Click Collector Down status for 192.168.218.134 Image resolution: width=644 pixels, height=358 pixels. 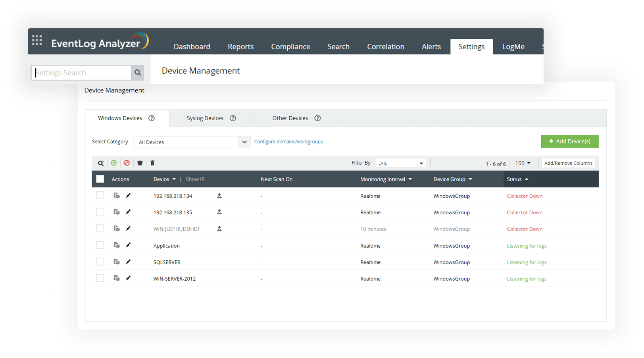(525, 196)
